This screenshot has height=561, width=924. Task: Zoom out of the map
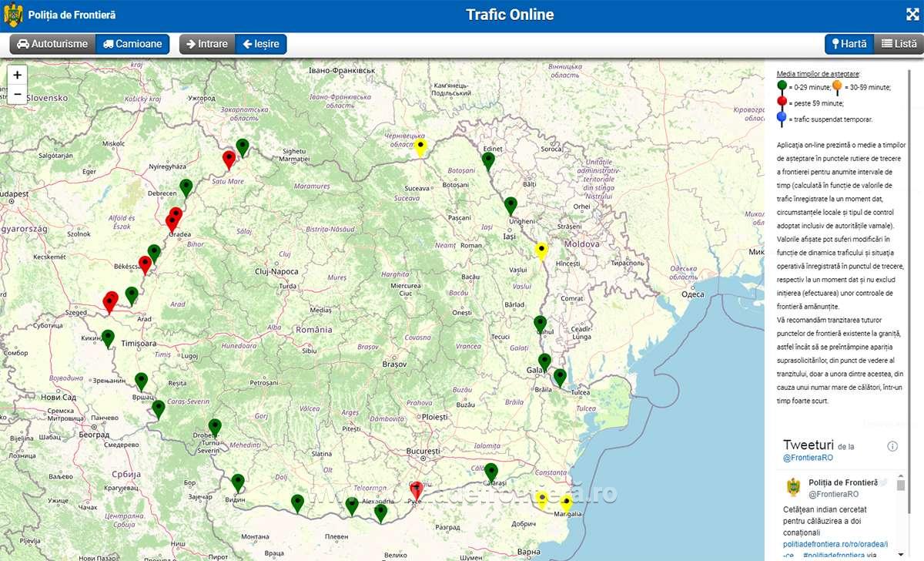pos(18,94)
